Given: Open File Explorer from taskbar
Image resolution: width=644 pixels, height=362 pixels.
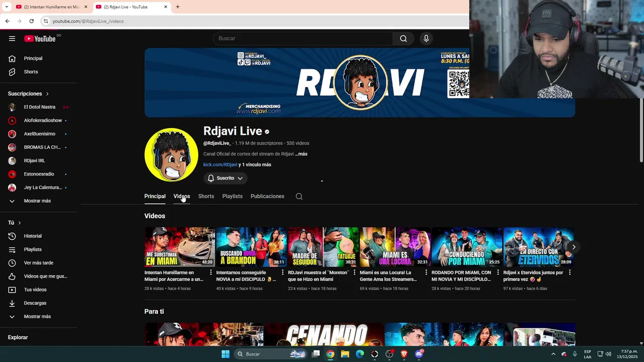Looking at the screenshot, I should tap(345, 354).
